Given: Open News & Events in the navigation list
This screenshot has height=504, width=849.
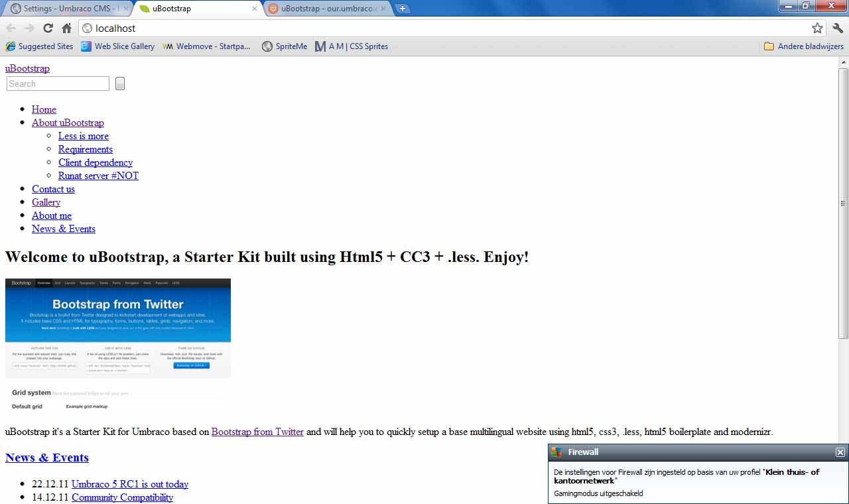Looking at the screenshot, I should (x=64, y=229).
